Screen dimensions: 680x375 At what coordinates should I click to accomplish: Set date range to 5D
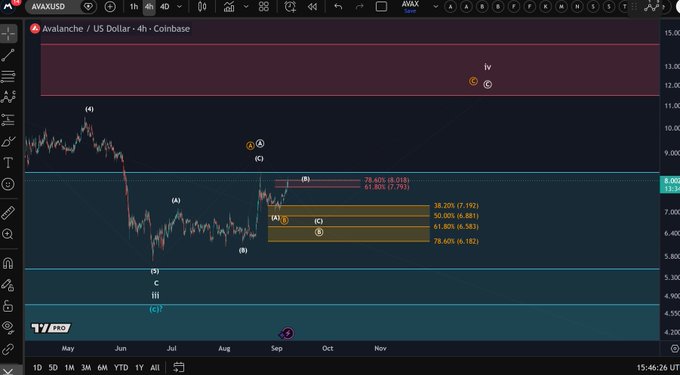(x=53, y=368)
